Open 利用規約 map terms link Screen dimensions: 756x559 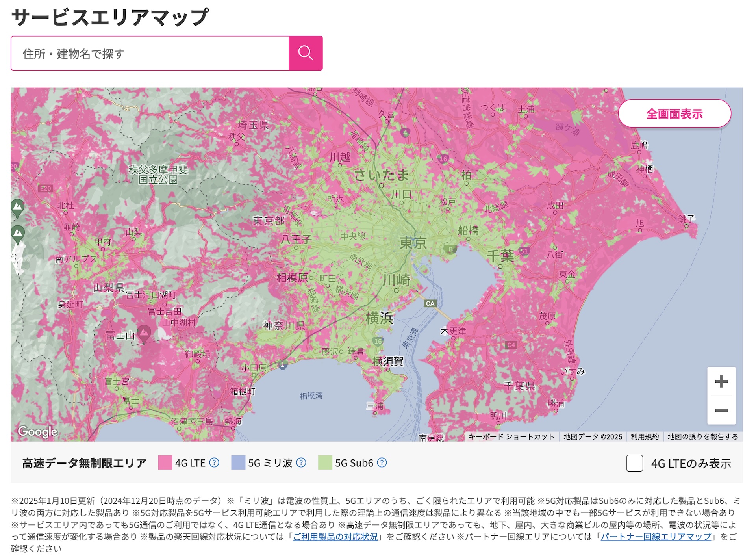coord(644,436)
